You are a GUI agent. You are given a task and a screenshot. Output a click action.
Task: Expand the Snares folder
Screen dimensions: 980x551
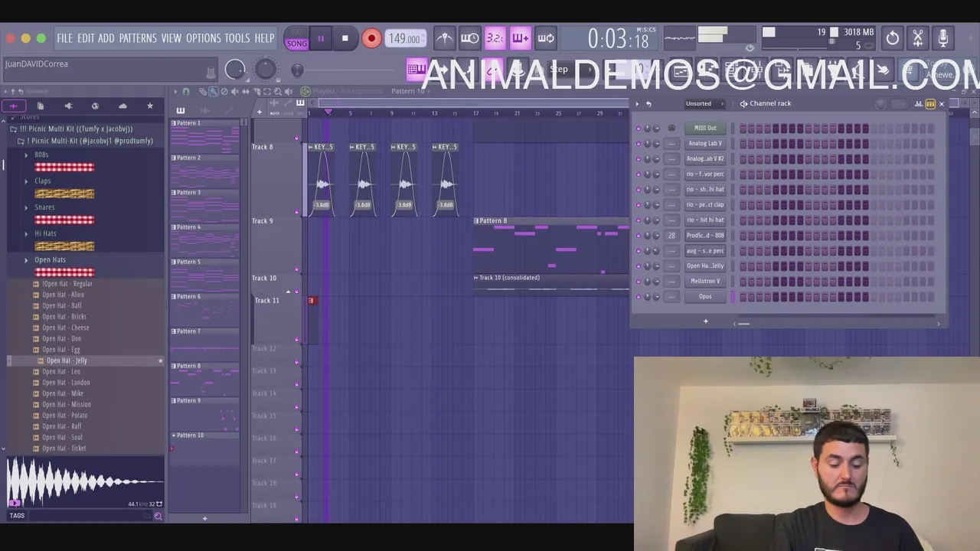26,207
